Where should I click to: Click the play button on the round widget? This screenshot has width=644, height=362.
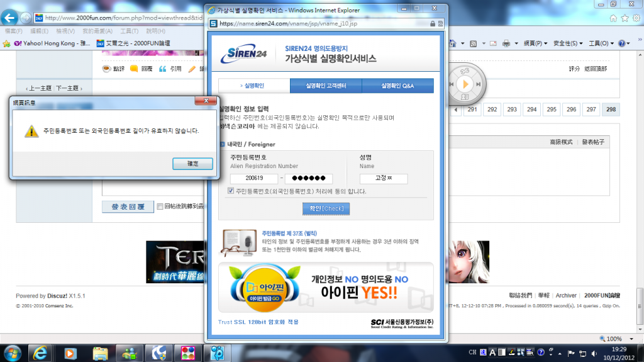(x=465, y=84)
